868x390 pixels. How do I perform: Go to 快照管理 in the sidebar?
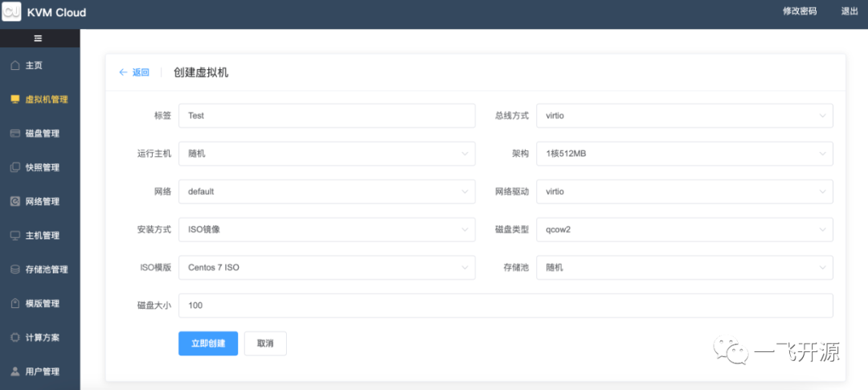coord(40,167)
